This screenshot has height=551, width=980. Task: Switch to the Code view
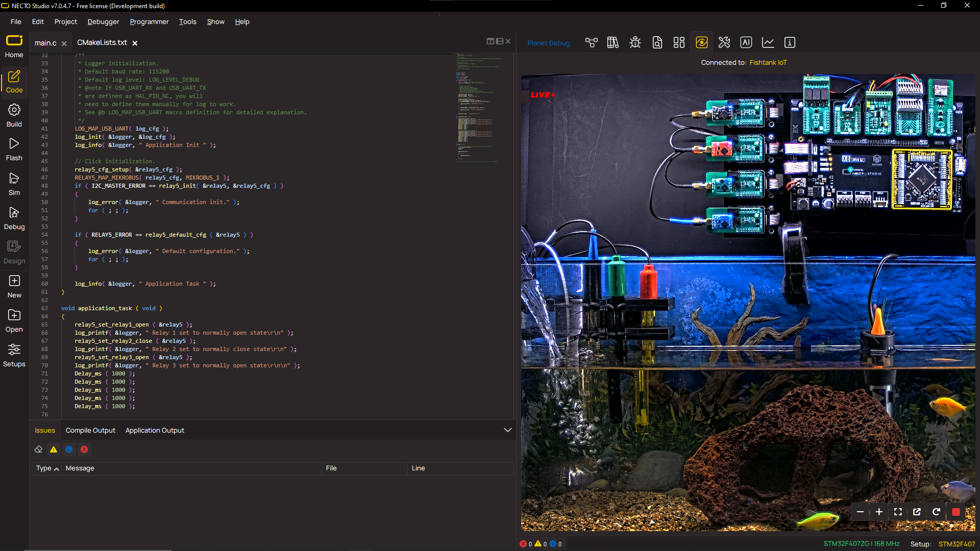click(14, 82)
